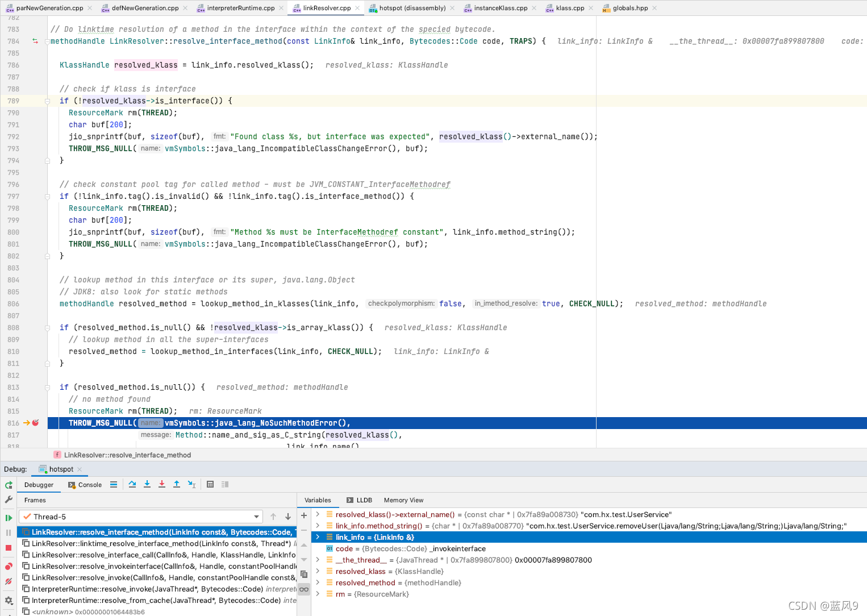Select InterpreterRuntime::resolve_from_cache frame
This screenshot has width=867, height=616.
tap(157, 600)
